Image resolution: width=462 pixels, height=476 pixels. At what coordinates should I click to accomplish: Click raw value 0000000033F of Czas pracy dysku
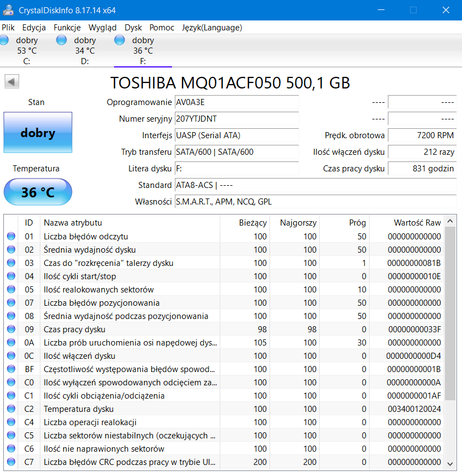tap(414, 329)
